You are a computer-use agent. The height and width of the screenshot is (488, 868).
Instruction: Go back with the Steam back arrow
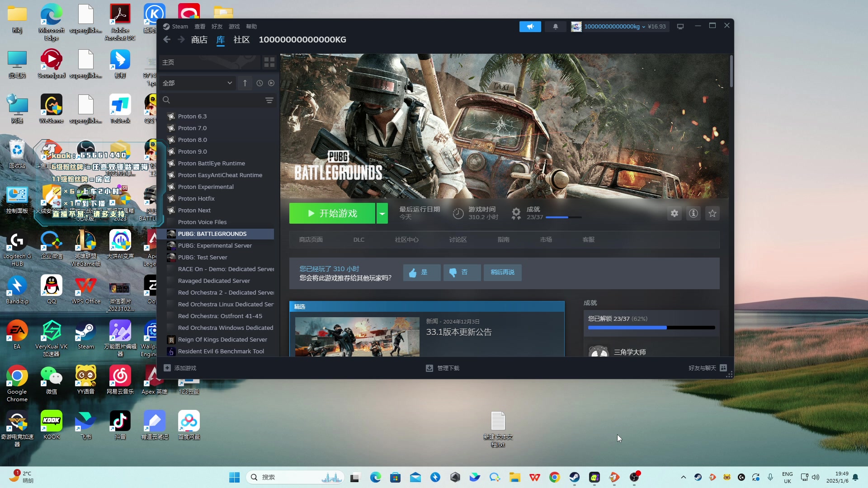tap(167, 40)
